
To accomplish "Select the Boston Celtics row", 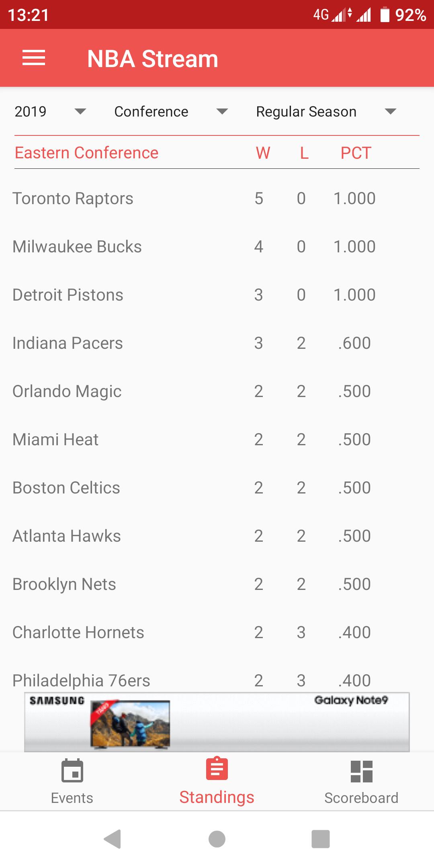I will pos(217,487).
